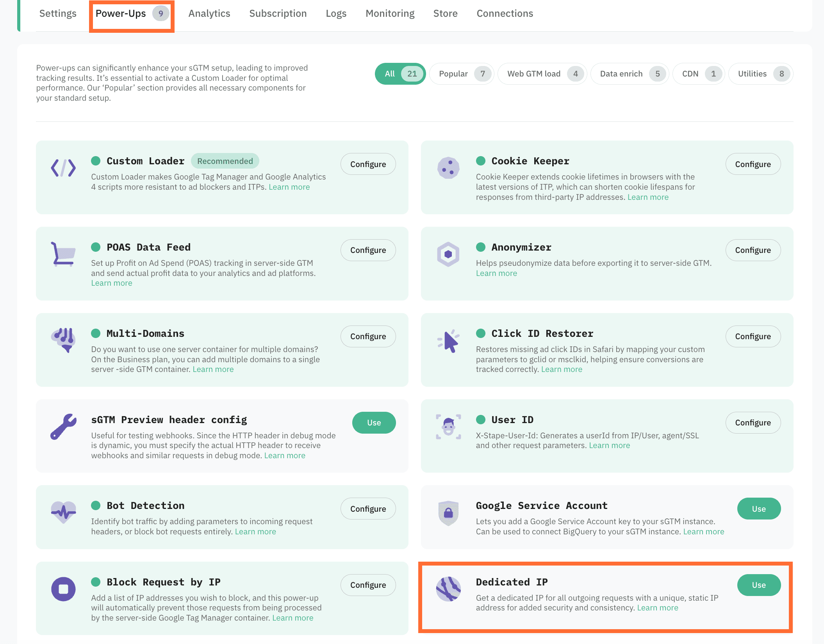Toggle the Anonymizer green status indicator

coord(481,247)
